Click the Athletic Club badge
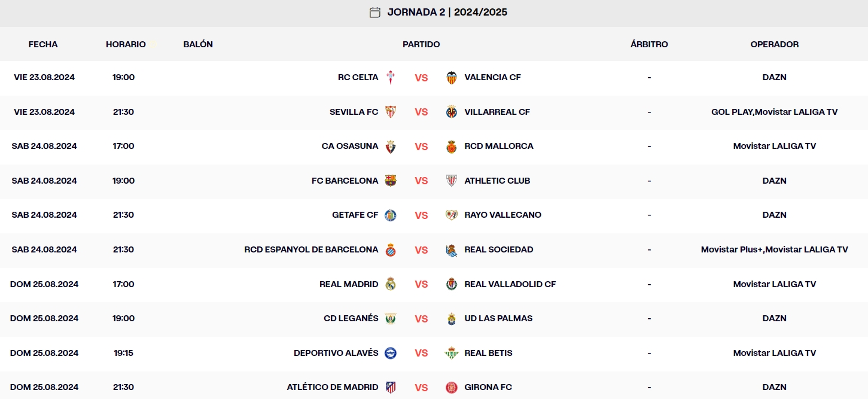The width and height of the screenshot is (868, 399). tap(451, 180)
